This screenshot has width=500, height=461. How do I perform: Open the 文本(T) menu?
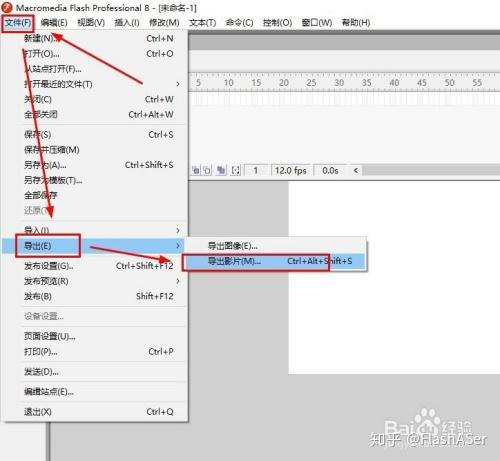(203, 23)
